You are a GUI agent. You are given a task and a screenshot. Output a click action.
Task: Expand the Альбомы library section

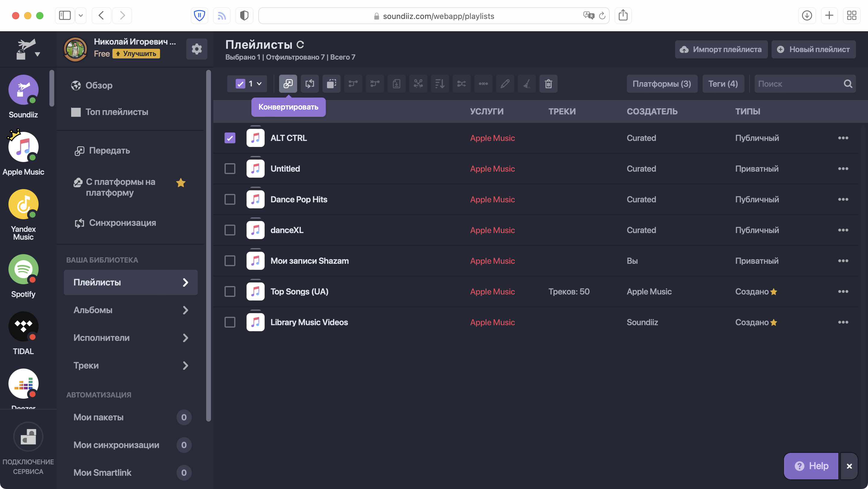click(131, 310)
